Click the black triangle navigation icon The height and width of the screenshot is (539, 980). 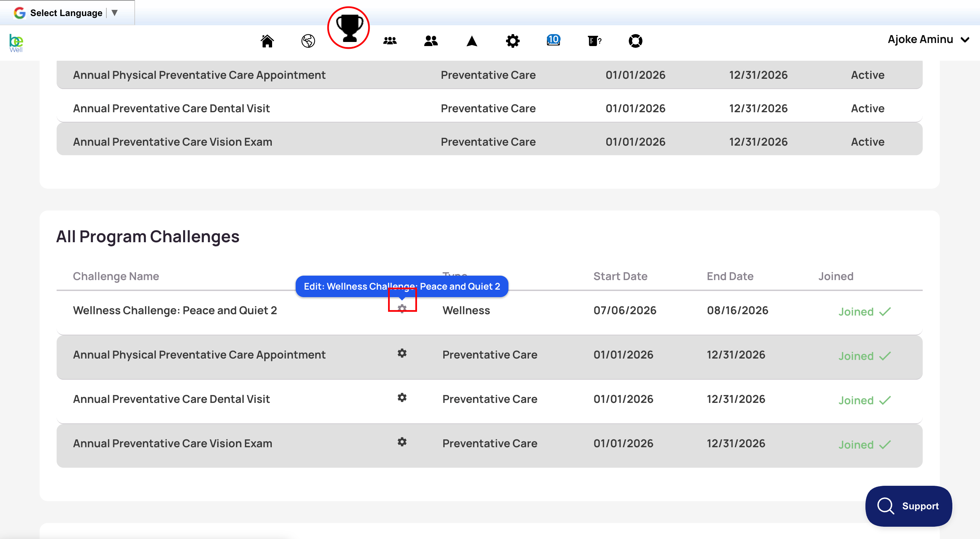(472, 41)
